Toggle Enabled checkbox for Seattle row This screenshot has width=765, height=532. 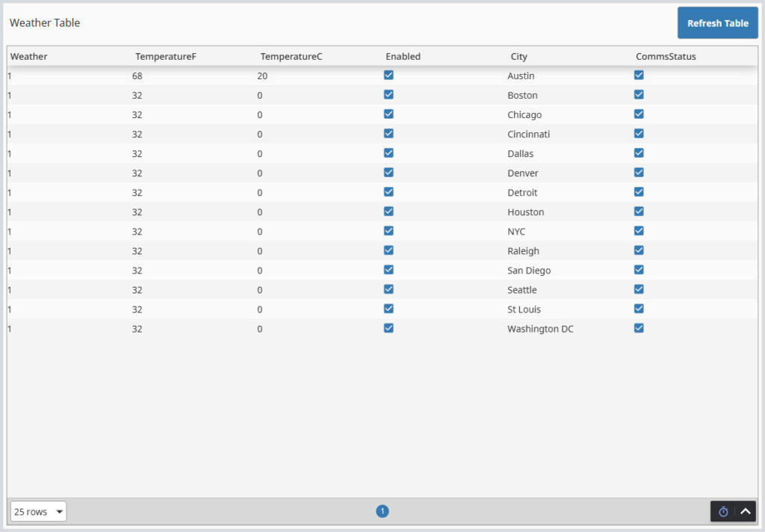pos(388,289)
